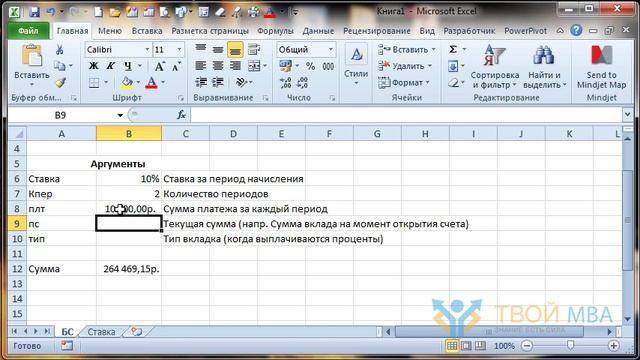
Task: Switch to Разметка страницы tab
Action: tap(210, 31)
